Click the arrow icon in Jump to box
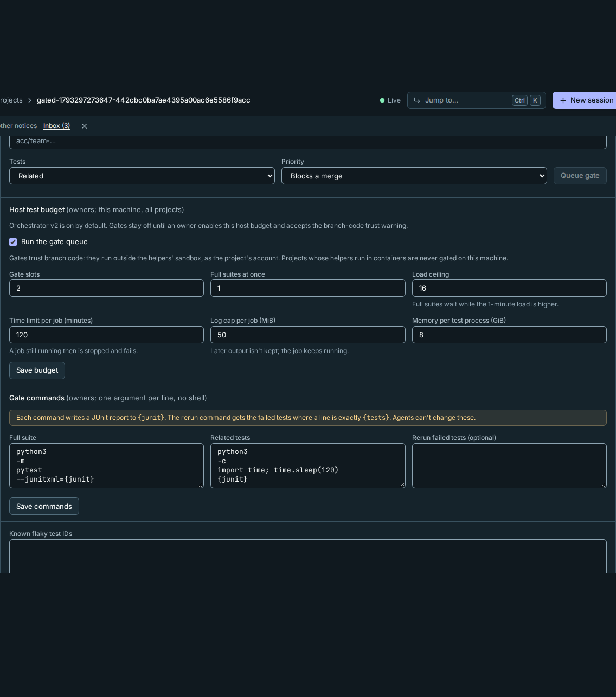Screen dimensions: 616x697 point(417,100)
